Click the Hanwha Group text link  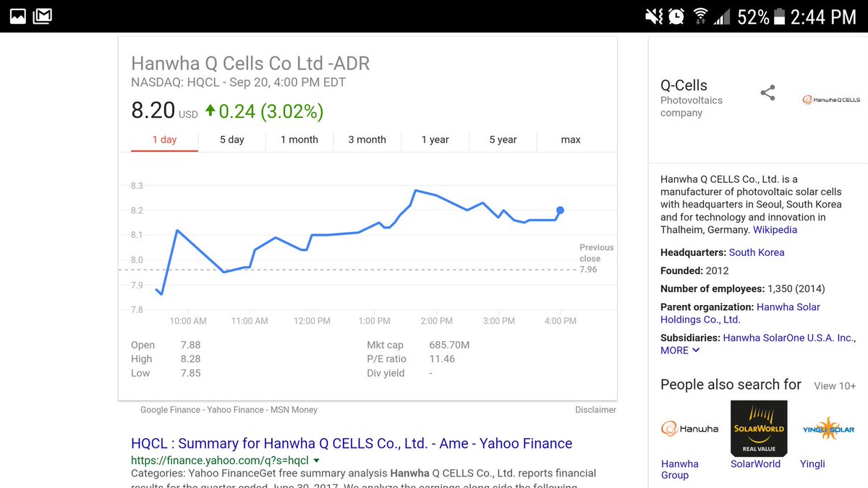pos(680,469)
